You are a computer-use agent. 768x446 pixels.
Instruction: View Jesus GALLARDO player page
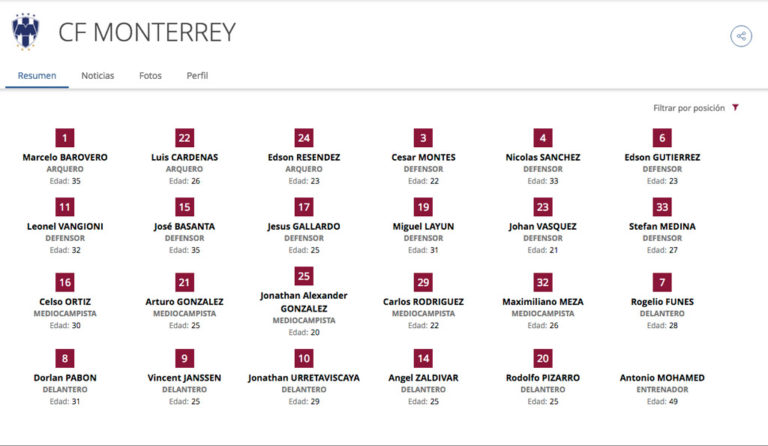coord(304,226)
